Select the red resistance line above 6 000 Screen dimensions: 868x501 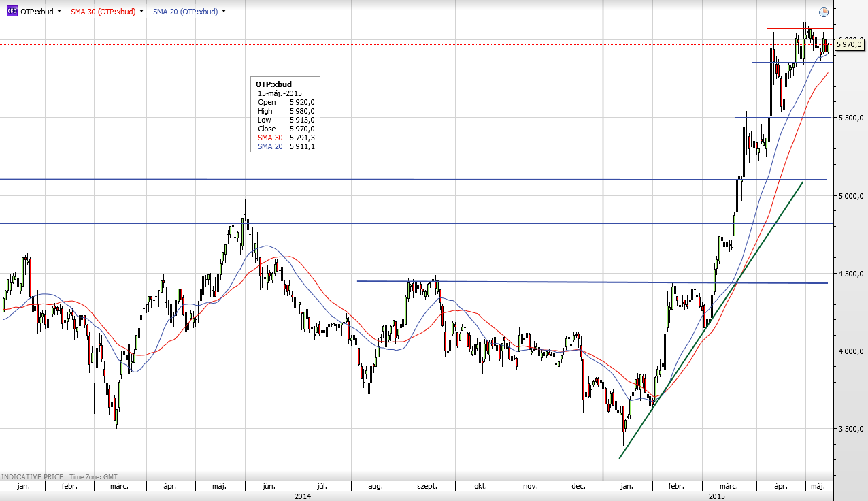tap(800, 29)
